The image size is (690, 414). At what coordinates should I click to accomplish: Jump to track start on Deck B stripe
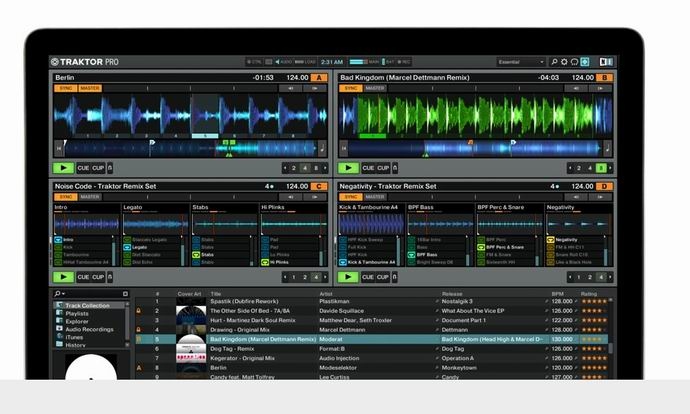coord(344,149)
